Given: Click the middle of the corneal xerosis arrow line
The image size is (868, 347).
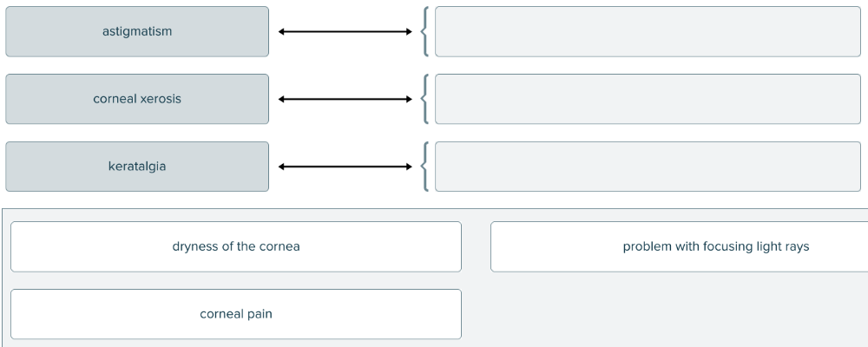Looking at the screenshot, I should tap(345, 99).
